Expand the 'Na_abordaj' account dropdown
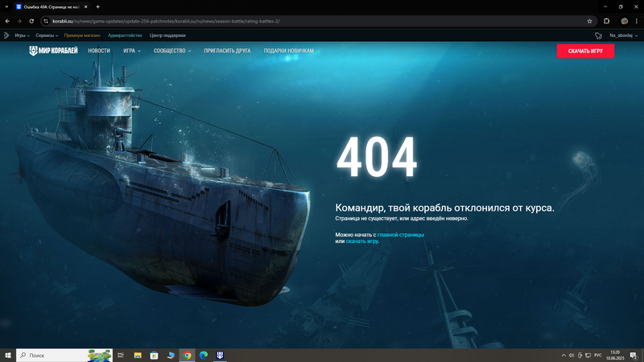644x362 pixels. tap(623, 35)
